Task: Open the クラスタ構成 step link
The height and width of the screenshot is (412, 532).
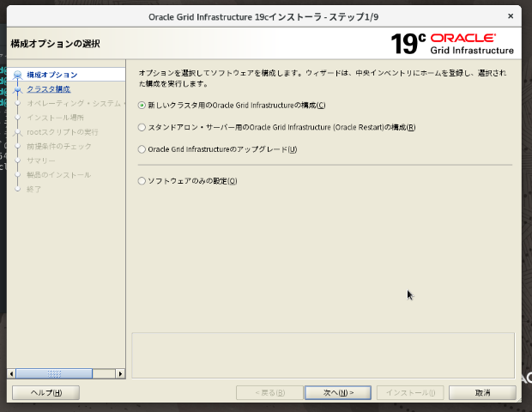Action: click(49, 89)
